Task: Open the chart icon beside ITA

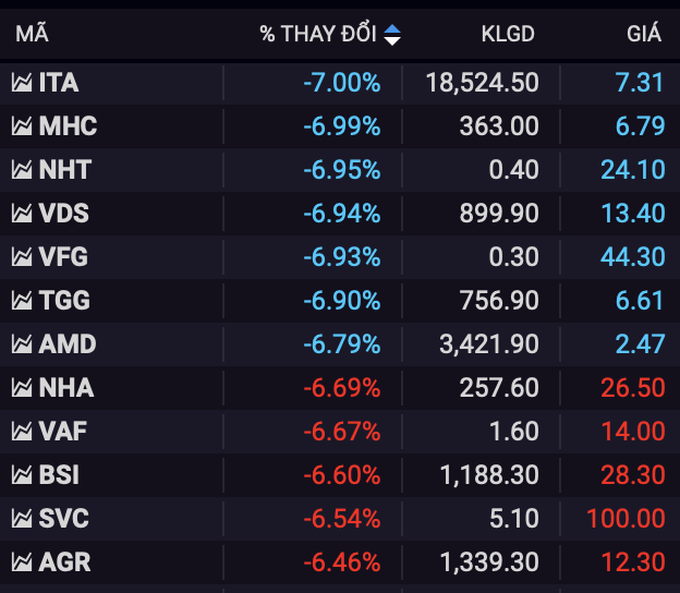Action: [x=21, y=83]
